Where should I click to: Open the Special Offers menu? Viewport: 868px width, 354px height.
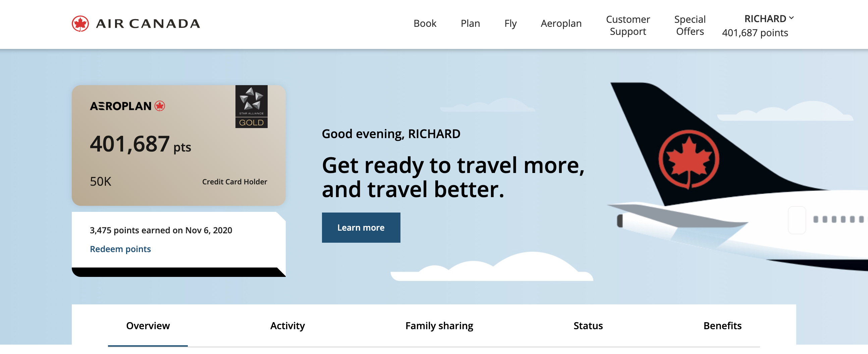[690, 25]
